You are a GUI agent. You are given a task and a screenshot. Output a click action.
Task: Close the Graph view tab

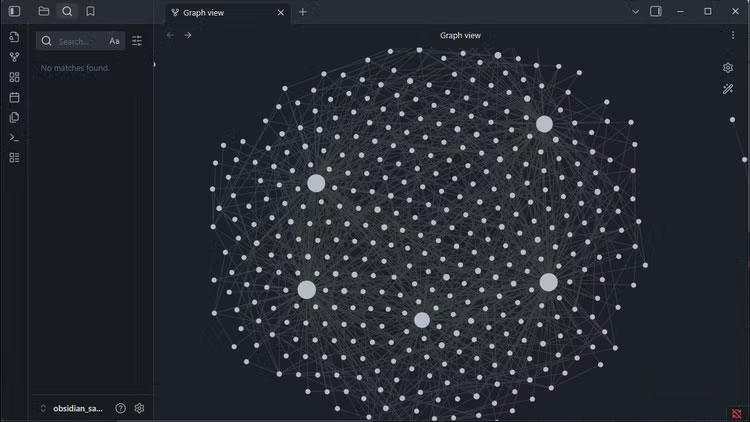pyautogui.click(x=281, y=13)
